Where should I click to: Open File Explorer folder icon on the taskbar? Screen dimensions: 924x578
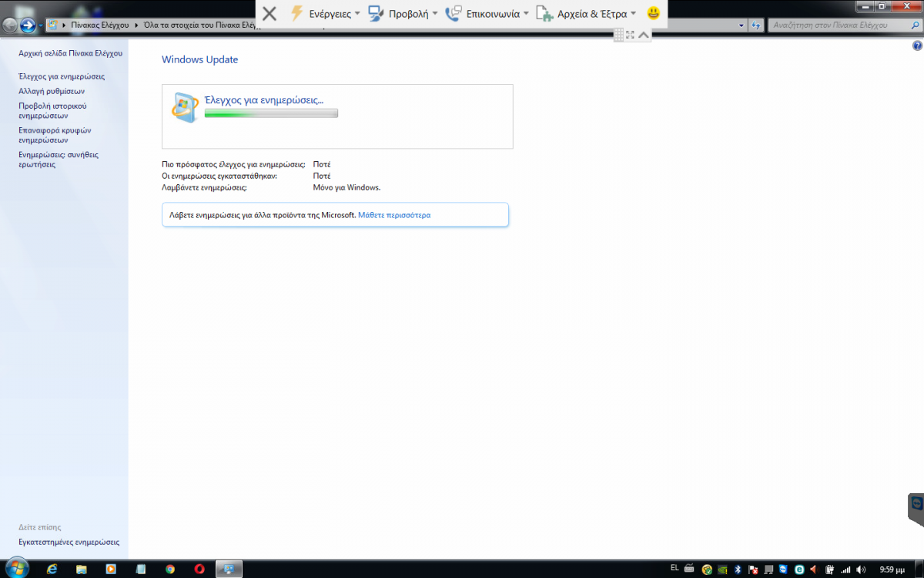(82, 569)
